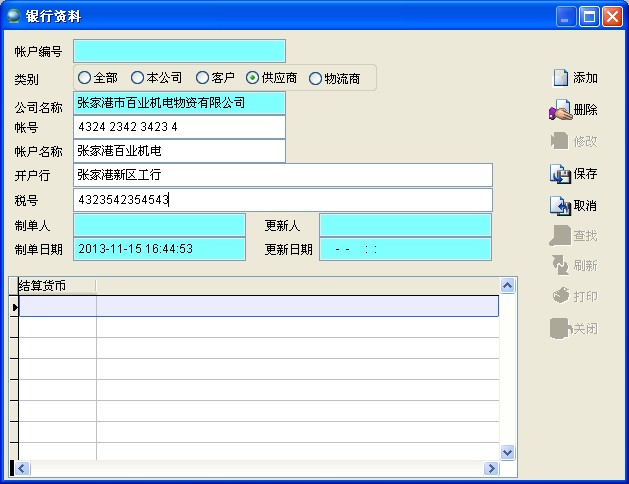Image resolution: width=629 pixels, height=484 pixels.
Task: Choose the 客户 radio button
Action: [x=203, y=77]
